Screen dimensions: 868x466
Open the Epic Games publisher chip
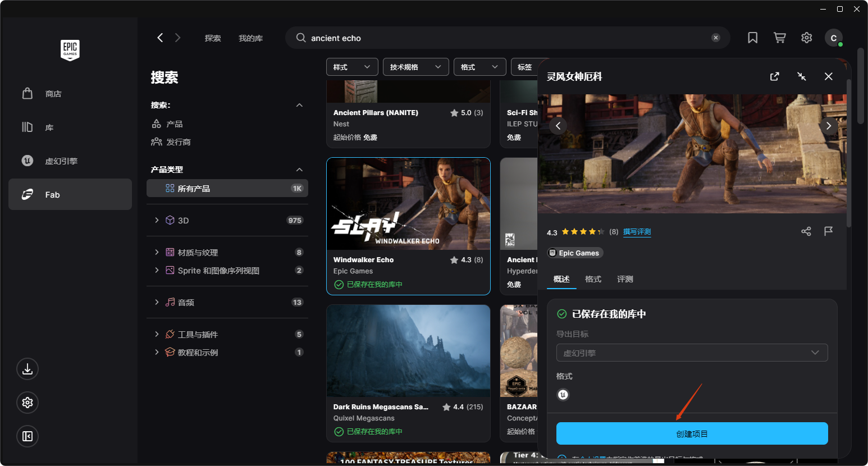point(575,253)
